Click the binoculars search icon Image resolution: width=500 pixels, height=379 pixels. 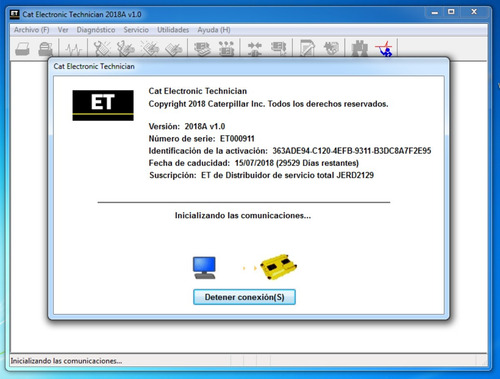360,49
